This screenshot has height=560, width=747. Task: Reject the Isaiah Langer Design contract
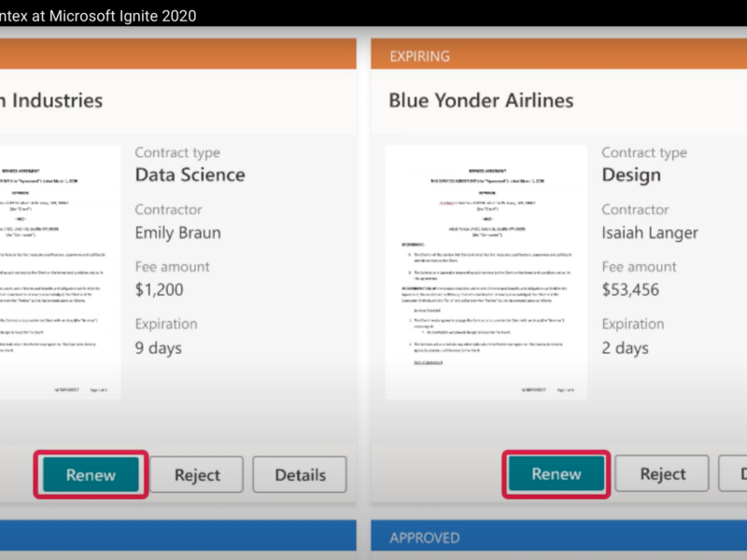[662, 474]
